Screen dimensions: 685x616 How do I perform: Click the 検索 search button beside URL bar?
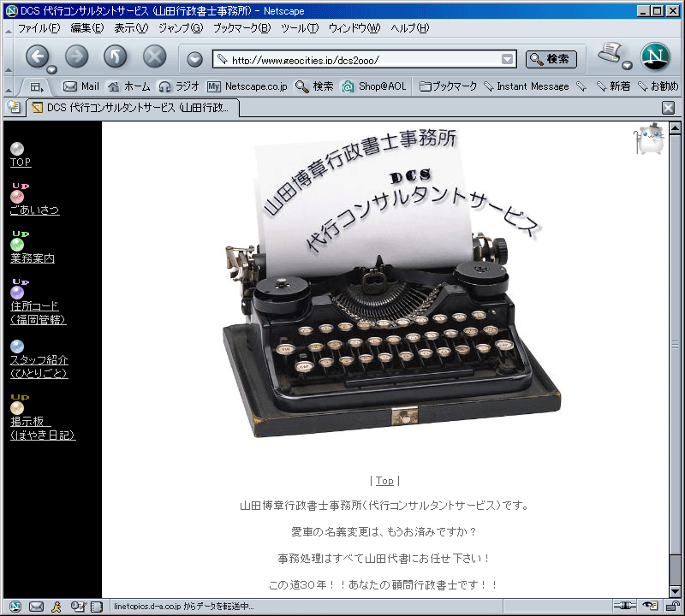[551, 59]
